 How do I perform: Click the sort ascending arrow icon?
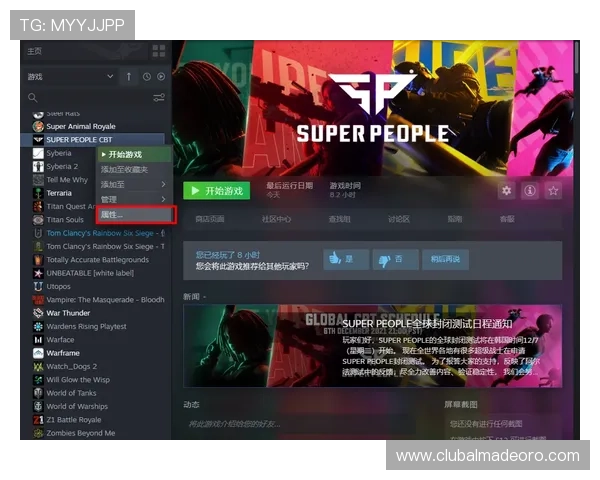coord(128,77)
